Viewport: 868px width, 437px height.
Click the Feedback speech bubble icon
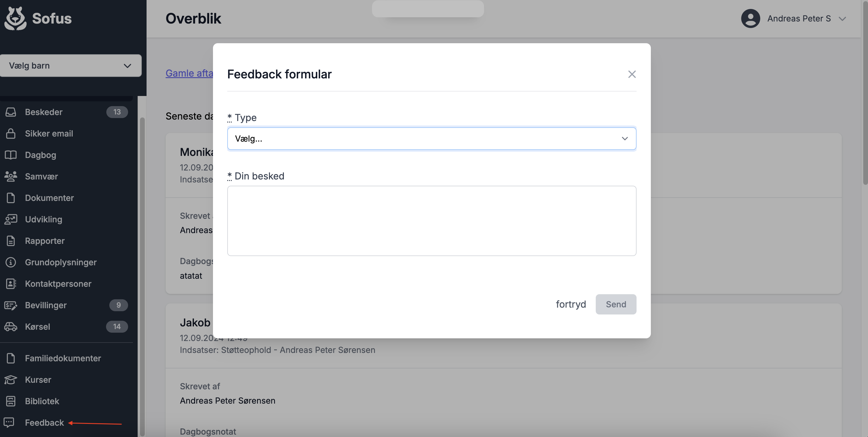coord(9,422)
